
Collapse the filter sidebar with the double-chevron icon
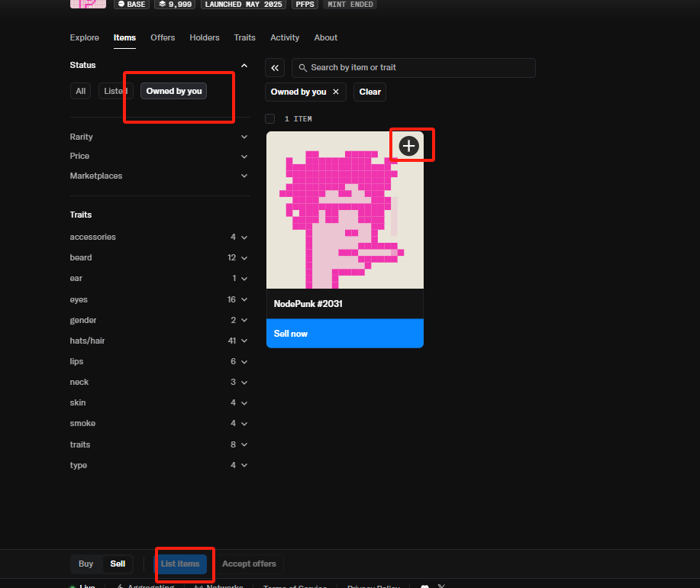[275, 68]
